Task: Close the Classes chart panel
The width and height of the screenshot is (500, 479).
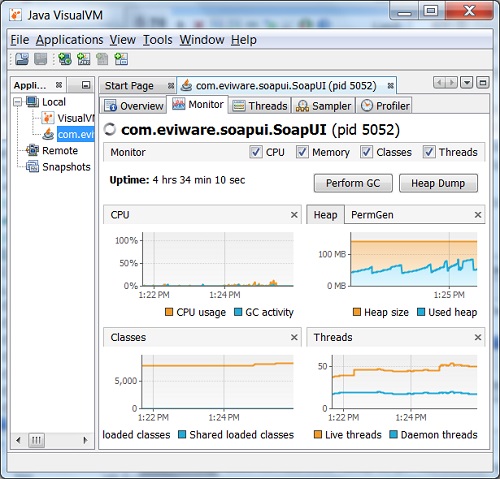Action: tap(294, 337)
